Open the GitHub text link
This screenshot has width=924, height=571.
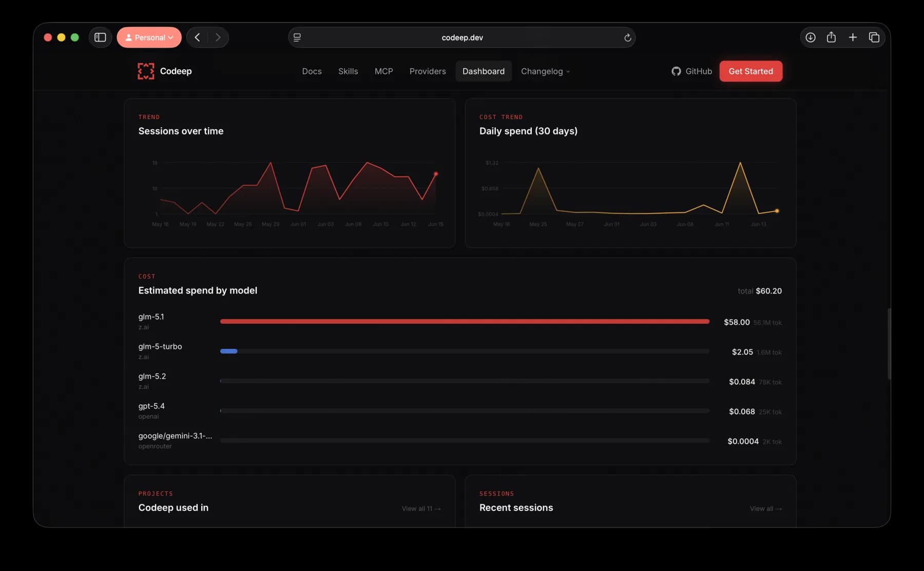699,71
